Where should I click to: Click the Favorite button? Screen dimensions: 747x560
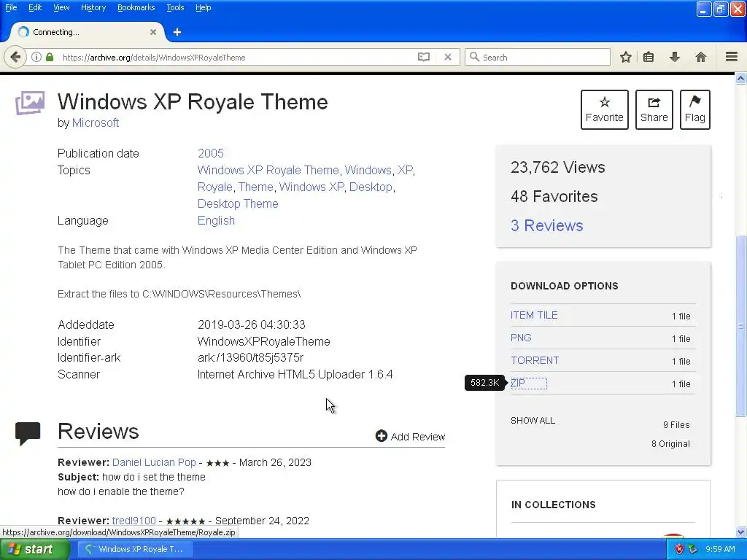(x=605, y=109)
